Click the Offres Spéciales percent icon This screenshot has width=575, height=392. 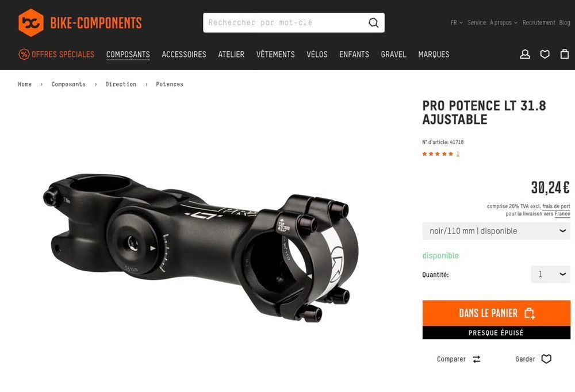24,54
